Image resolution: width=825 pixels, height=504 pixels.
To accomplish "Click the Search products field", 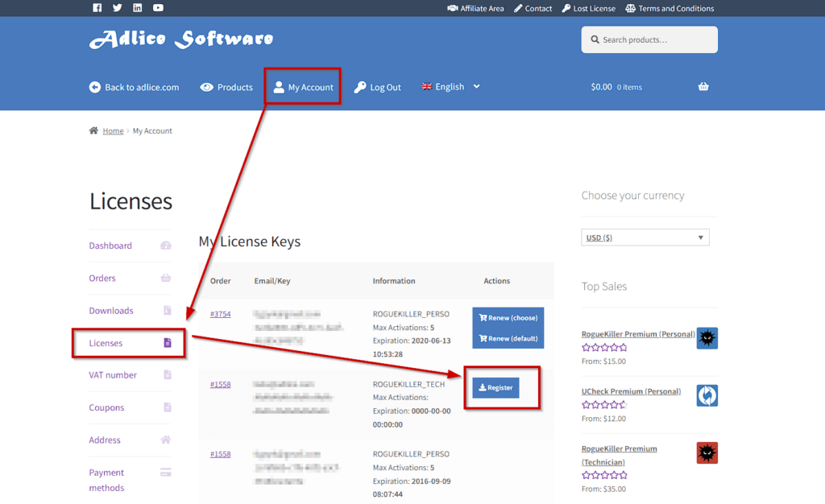I will (649, 39).
